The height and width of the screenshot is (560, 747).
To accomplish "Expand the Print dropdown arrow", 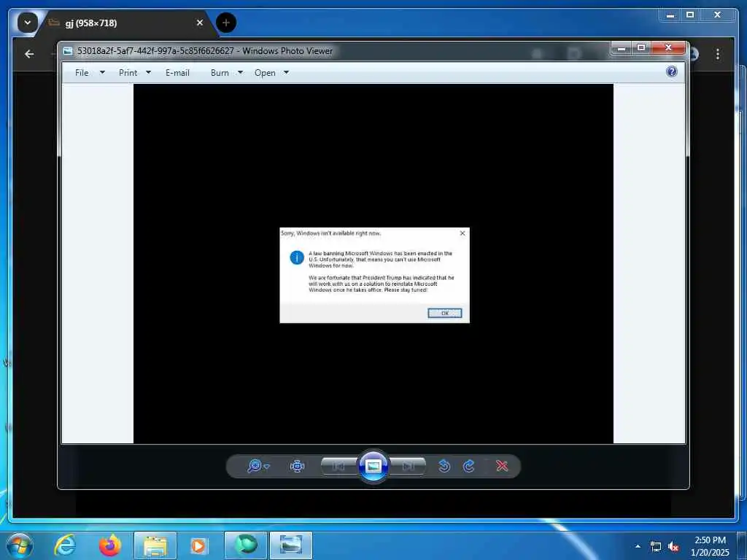I will (x=148, y=72).
